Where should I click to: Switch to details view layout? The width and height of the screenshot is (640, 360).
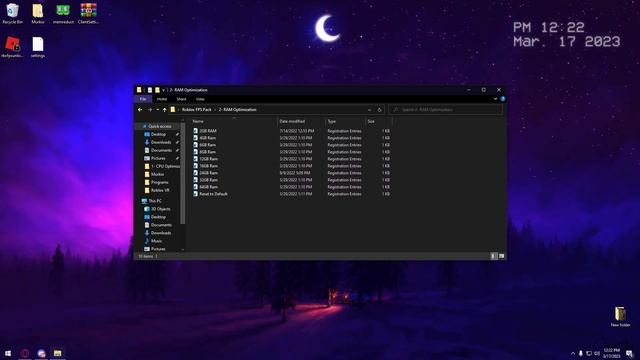493,256
